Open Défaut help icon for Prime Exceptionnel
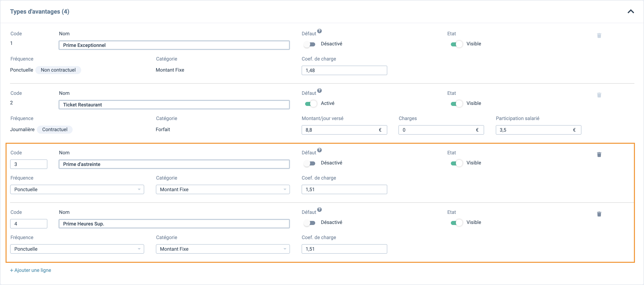Screen dimensions: 644x285 tap(319, 31)
